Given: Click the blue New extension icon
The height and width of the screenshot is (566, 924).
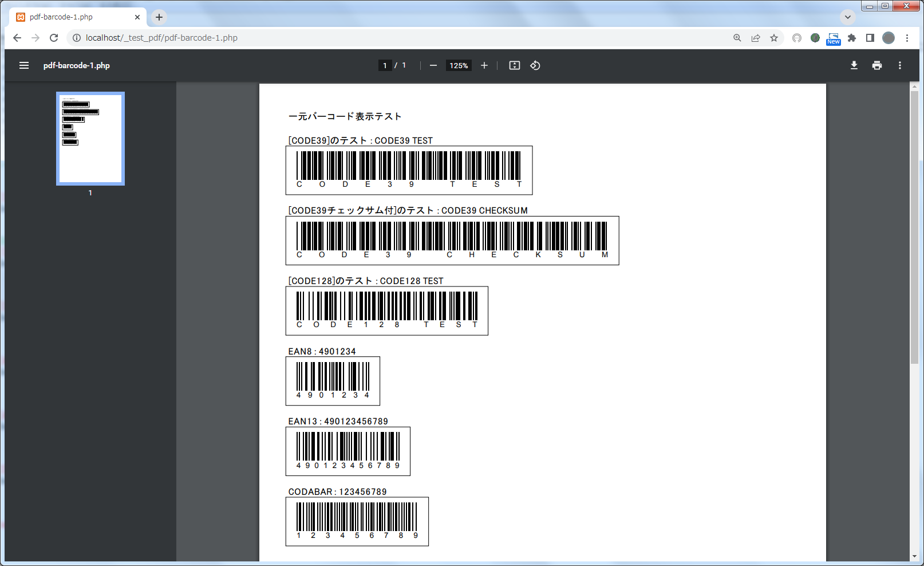Looking at the screenshot, I should (834, 39).
